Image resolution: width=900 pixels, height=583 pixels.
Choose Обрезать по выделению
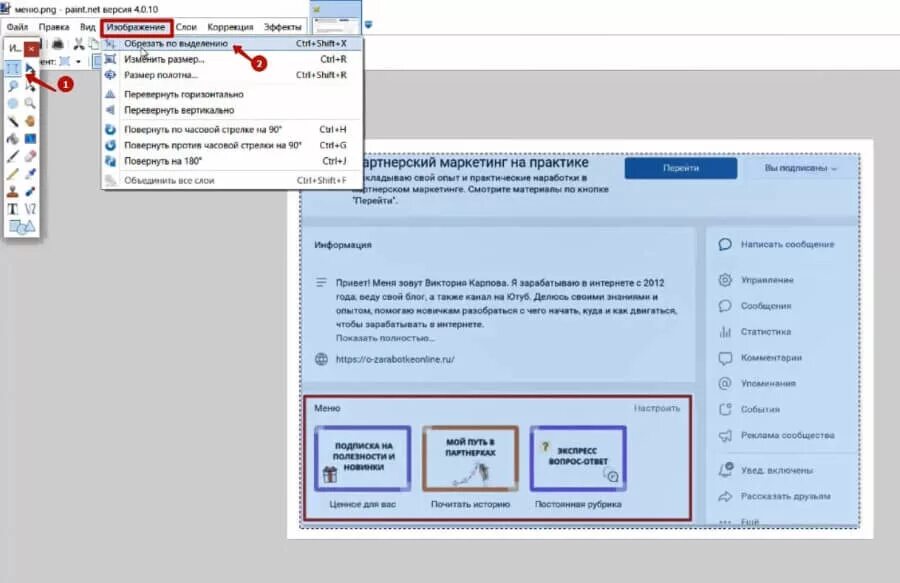tap(232, 44)
